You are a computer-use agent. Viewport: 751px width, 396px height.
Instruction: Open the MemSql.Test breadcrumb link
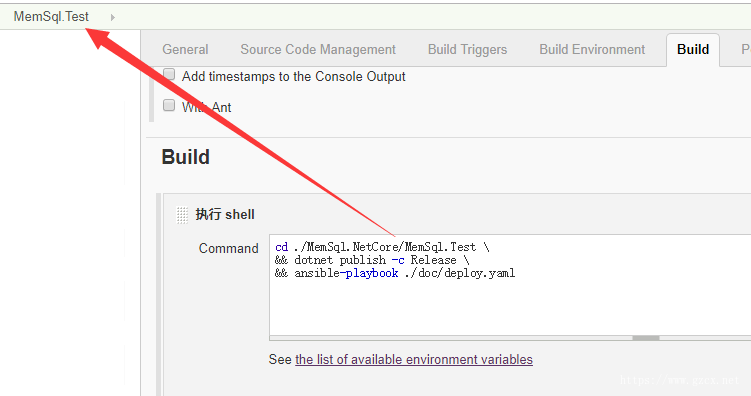coord(51,17)
